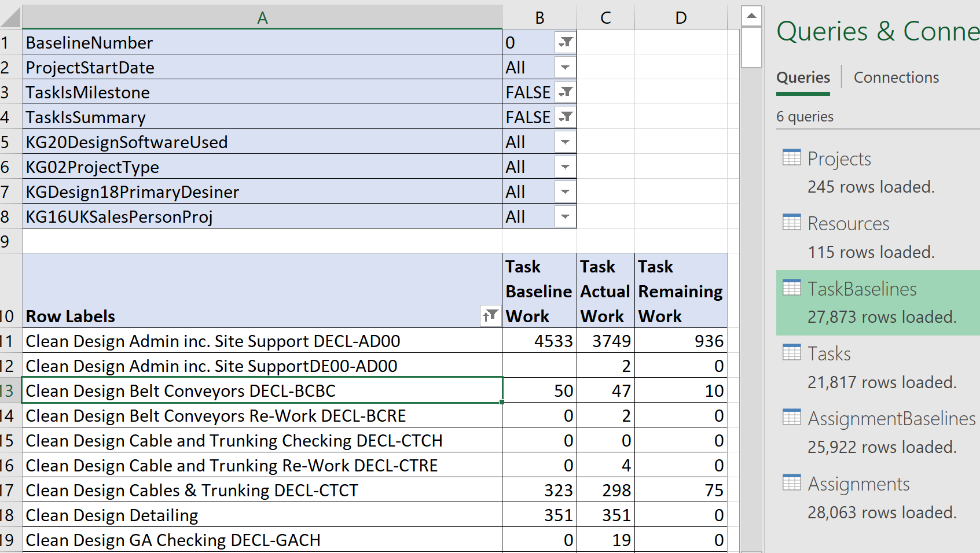Click the remaining work value 936

(681, 341)
